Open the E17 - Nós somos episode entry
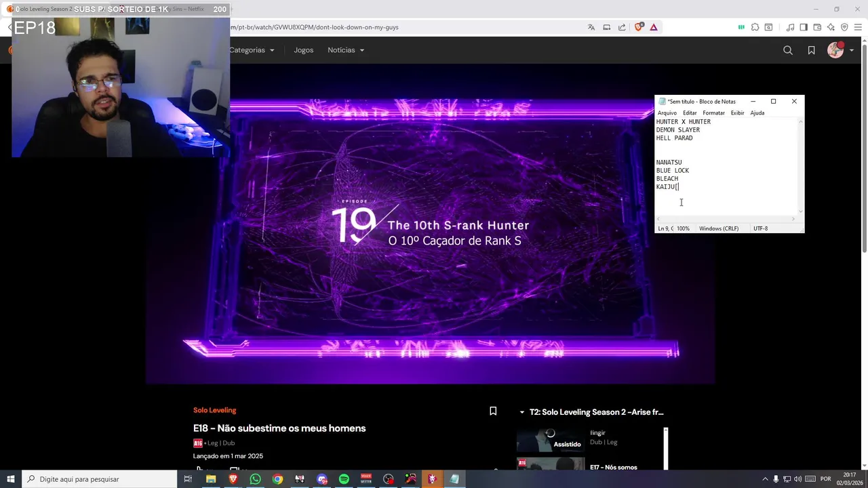The image size is (868, 488). [x=614, y=467]
